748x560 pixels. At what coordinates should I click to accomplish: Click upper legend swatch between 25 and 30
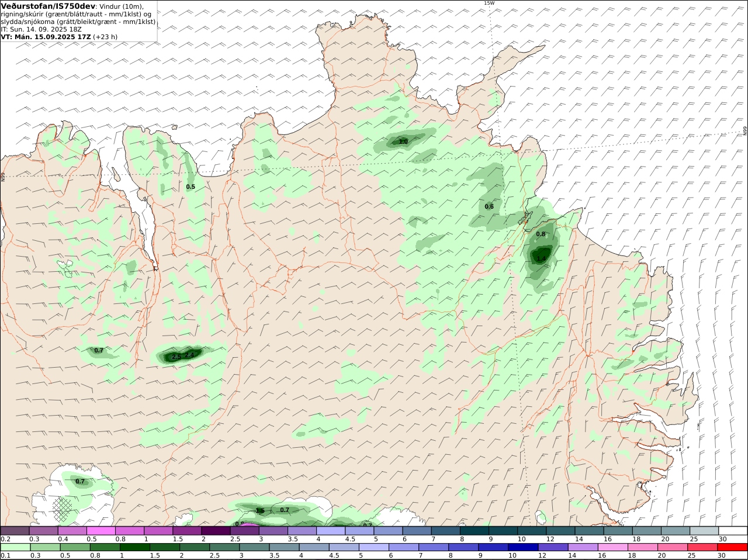[704, 531]
